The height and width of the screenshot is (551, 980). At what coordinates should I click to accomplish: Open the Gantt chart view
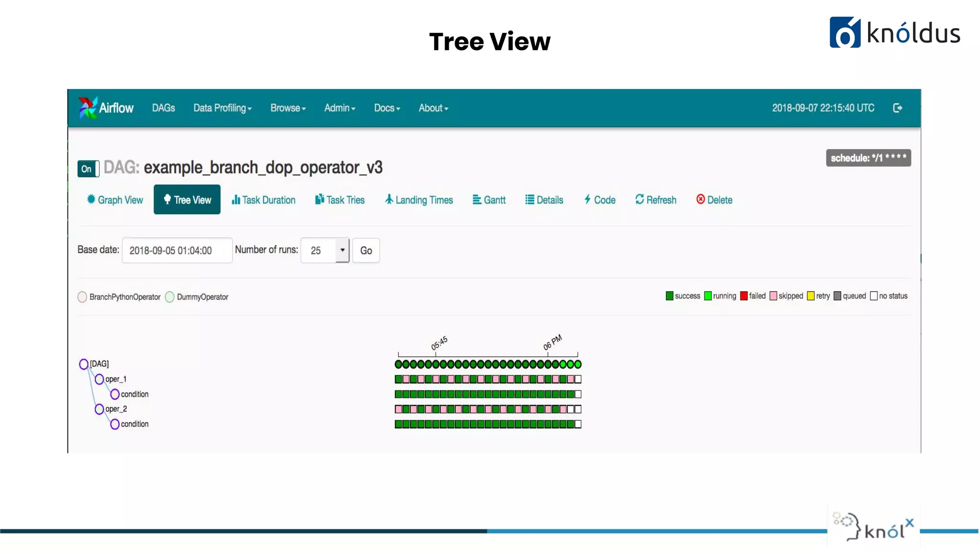[x=489, y=200]
